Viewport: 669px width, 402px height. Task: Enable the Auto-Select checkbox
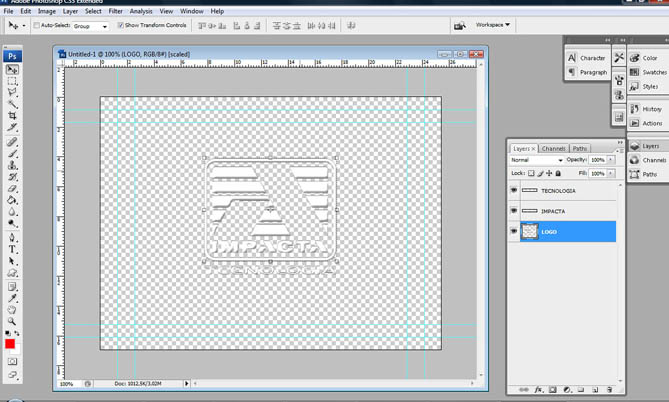37,26
